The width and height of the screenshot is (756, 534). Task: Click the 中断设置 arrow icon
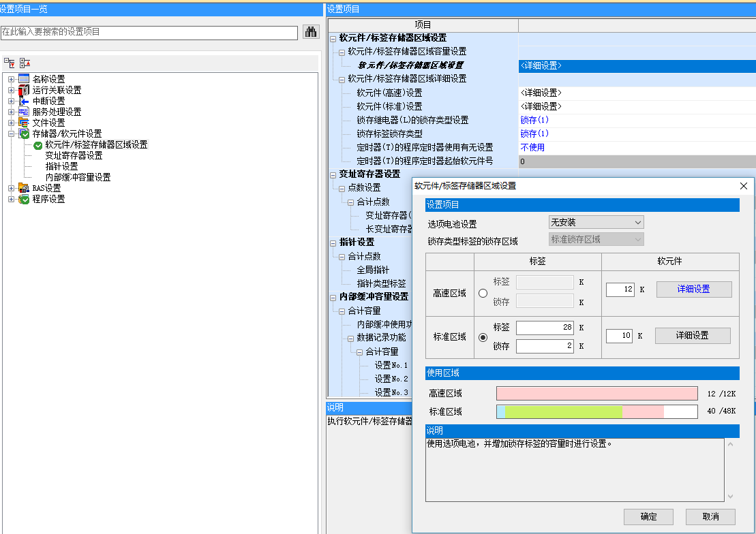(x=24, y=101)
